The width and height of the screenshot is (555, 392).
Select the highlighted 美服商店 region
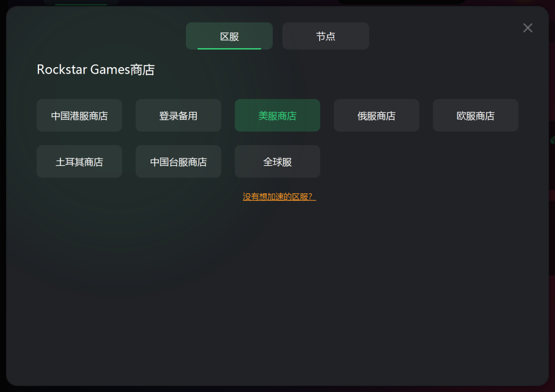277,115
